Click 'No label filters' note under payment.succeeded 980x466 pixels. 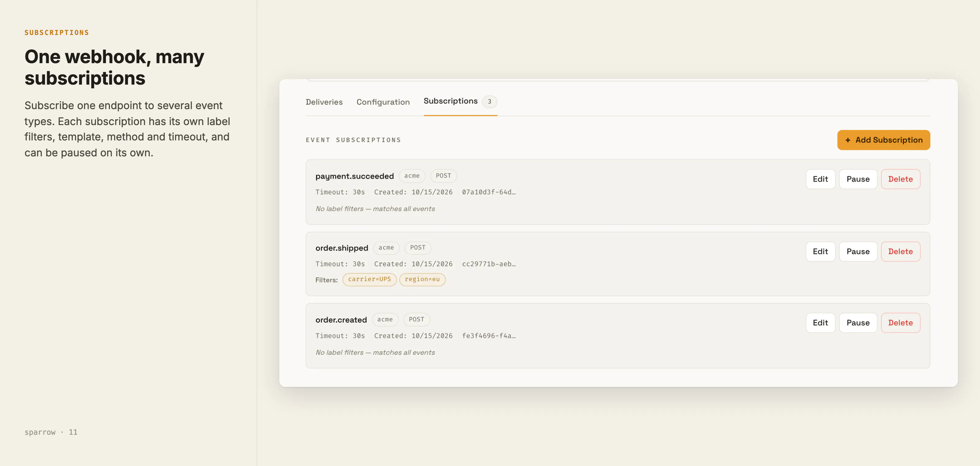[x=375, y=209]
